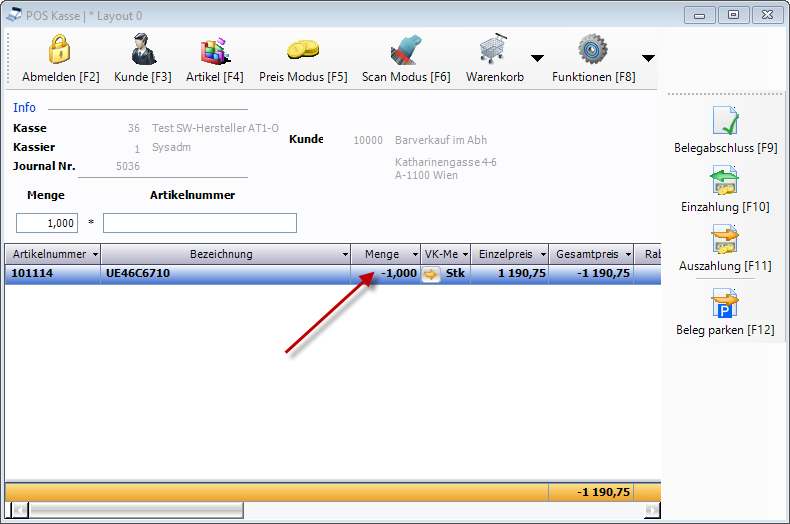790x524 pixels.
Task: Open the Gesamtpreis column filter dropdown
Action: pyautogui.click(x=628, y=254)
